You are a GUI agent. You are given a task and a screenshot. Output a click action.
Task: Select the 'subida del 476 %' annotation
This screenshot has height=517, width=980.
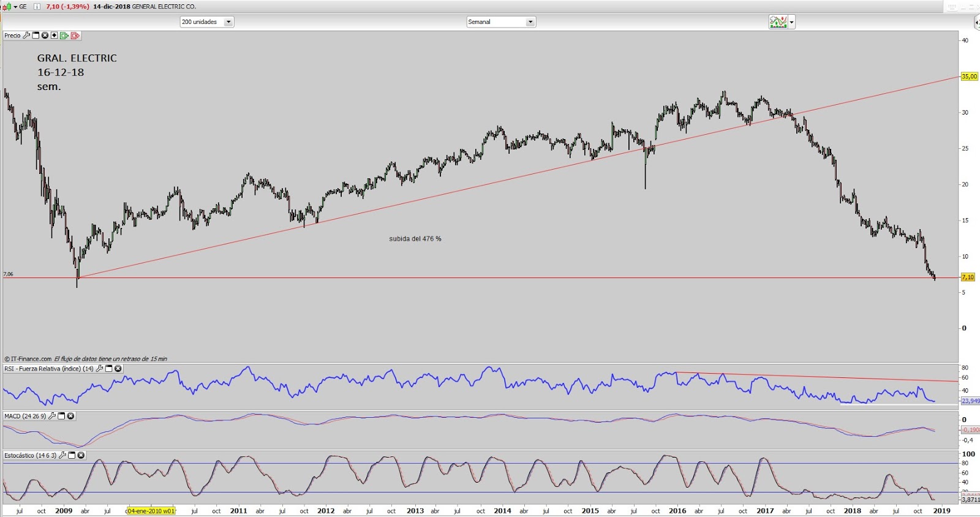(x=415, y=239)
